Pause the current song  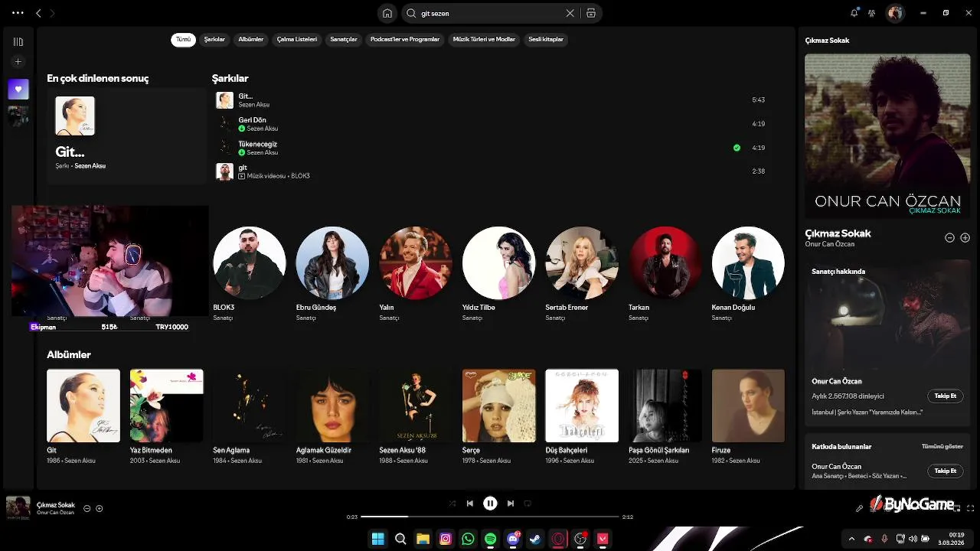point(490,504)
